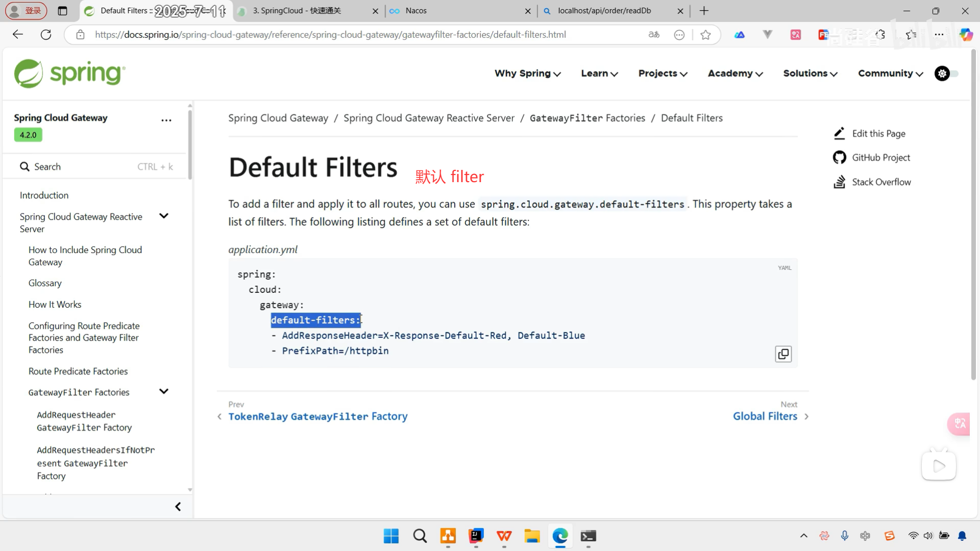This screenshot has width=980, height=551.
Task: Refresh the page with reload icon
Action: [x=46, y=35]
